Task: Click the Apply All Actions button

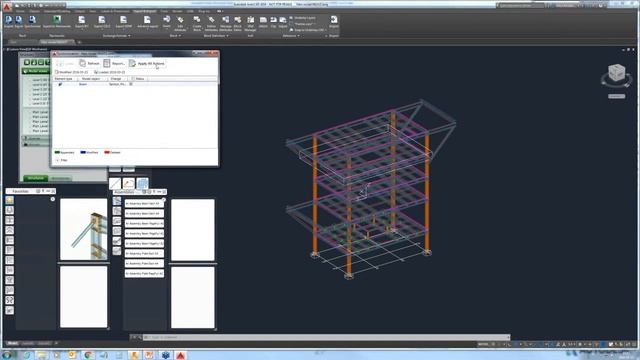Action: click(147, 63)
